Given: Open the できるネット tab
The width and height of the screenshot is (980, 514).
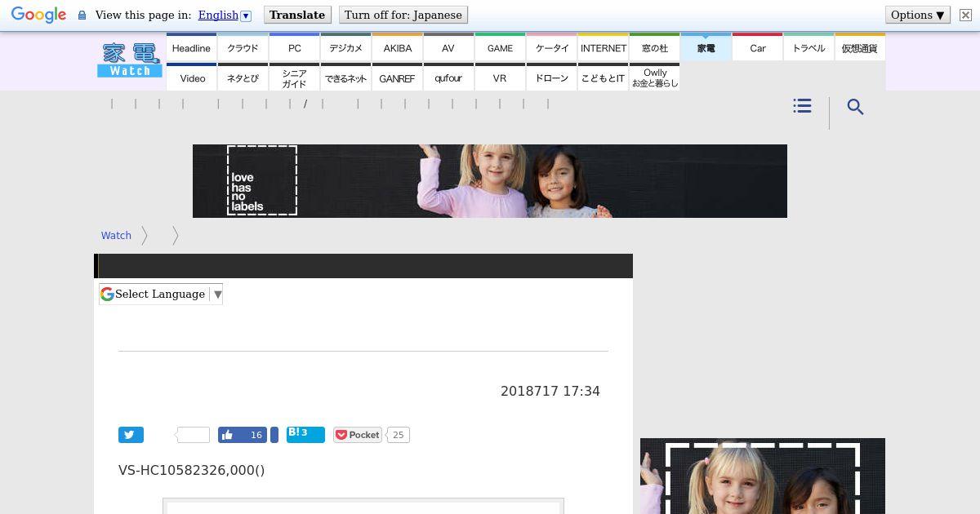Looking at the screenshot, I should (x=345, y=78).
